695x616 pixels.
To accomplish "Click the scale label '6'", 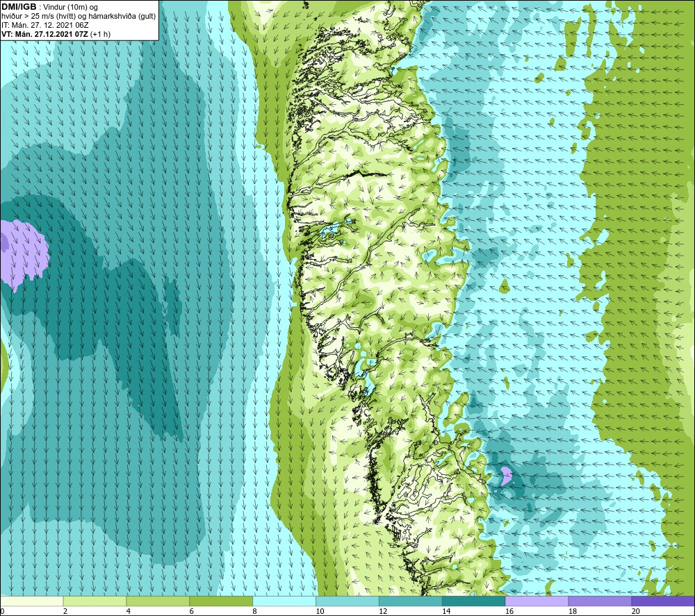I will pos(192,611).
